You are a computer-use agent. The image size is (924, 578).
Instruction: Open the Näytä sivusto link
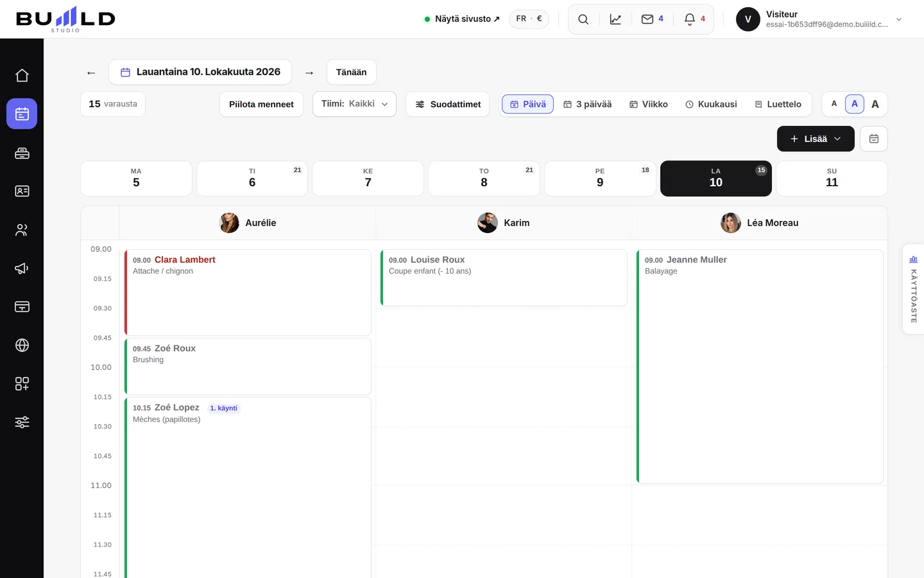coord(462,19)
